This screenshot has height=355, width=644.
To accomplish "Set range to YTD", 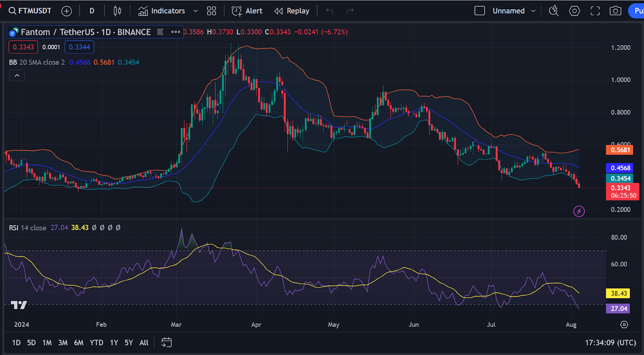I will pyautogui.click(x=96, y=343).
